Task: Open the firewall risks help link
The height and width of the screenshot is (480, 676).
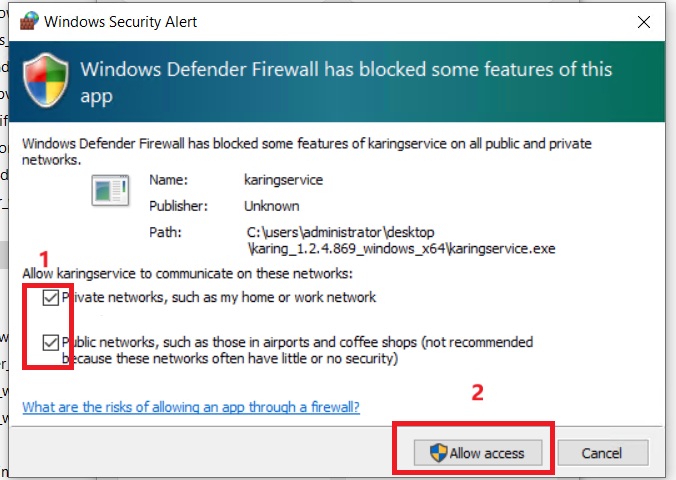Action: (191, 407)
